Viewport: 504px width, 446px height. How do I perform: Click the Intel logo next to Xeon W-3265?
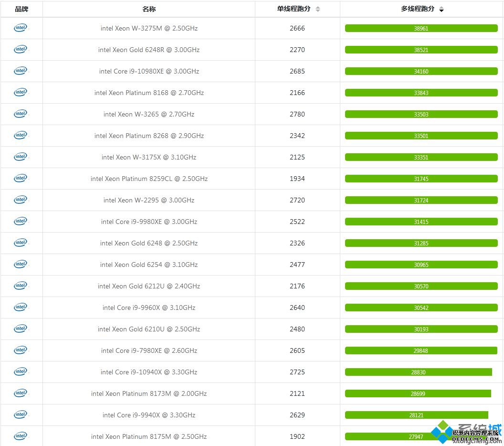coord(21,114)
